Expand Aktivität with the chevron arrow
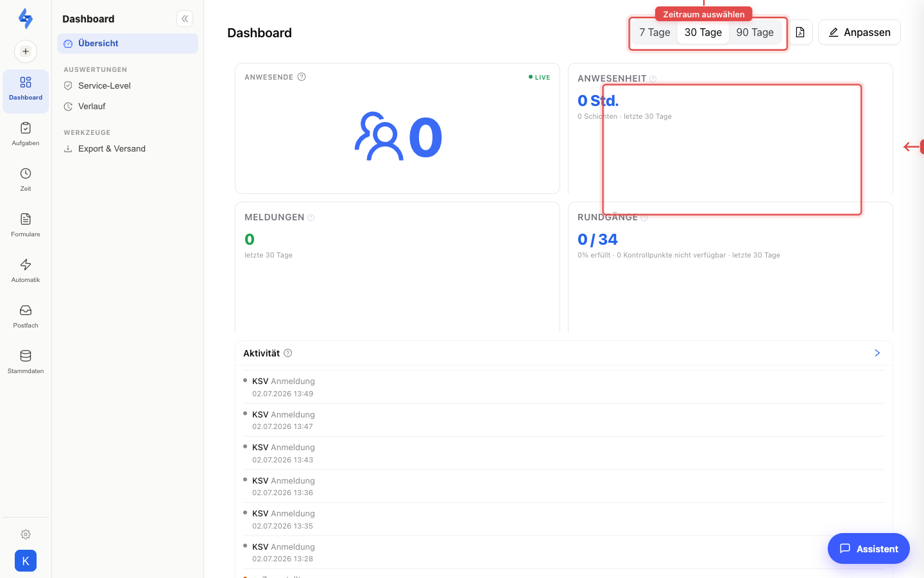The width and height of the screenshot is (924, 578). (x=877, y=353)
